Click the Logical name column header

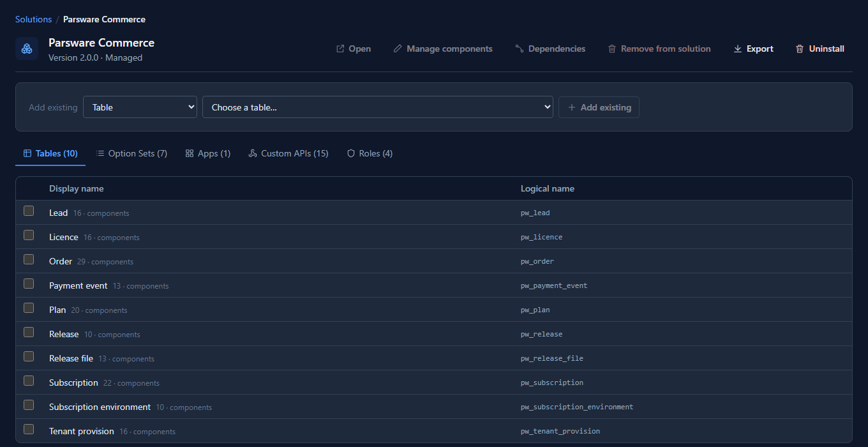coord(548,188)
